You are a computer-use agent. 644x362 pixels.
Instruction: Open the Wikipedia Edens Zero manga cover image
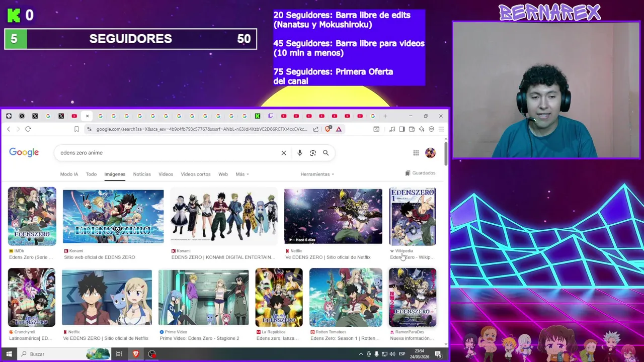pos(413,216)
